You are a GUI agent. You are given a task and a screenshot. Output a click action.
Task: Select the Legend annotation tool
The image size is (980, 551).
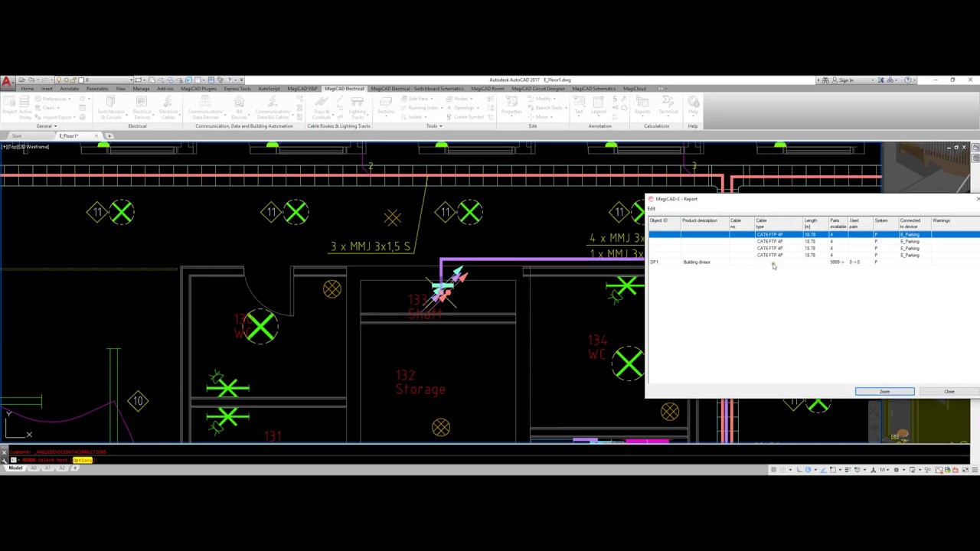(x=599, y=107)
